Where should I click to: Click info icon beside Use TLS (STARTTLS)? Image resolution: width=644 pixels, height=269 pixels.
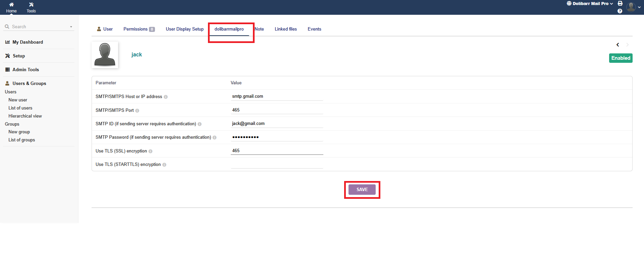(x=164, y=165)
